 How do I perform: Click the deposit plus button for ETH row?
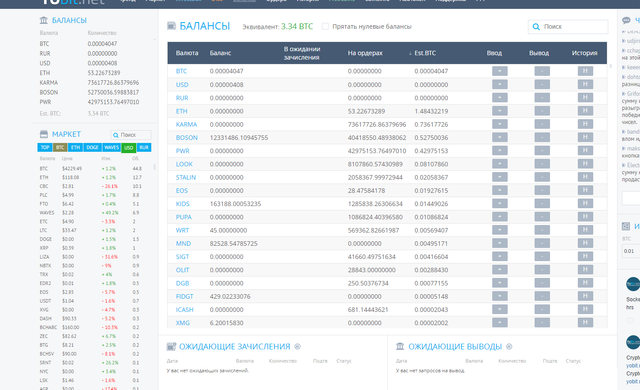coord(500,111)
